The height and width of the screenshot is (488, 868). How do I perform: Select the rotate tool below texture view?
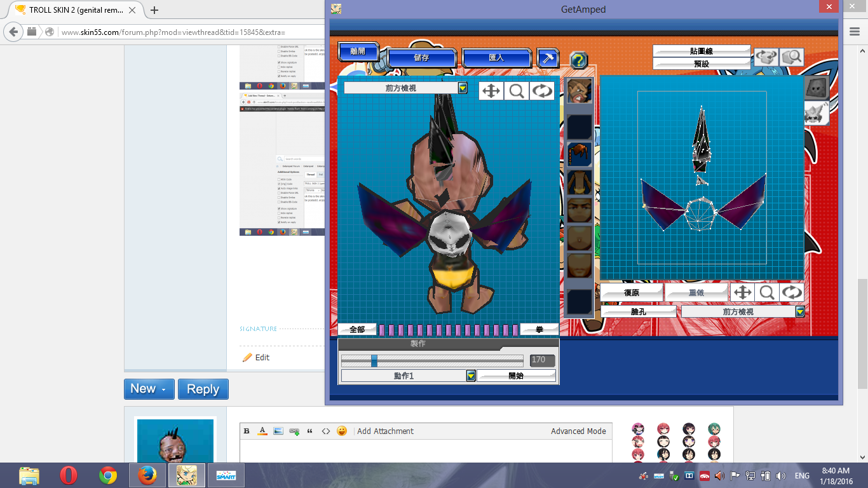[792, 292]
